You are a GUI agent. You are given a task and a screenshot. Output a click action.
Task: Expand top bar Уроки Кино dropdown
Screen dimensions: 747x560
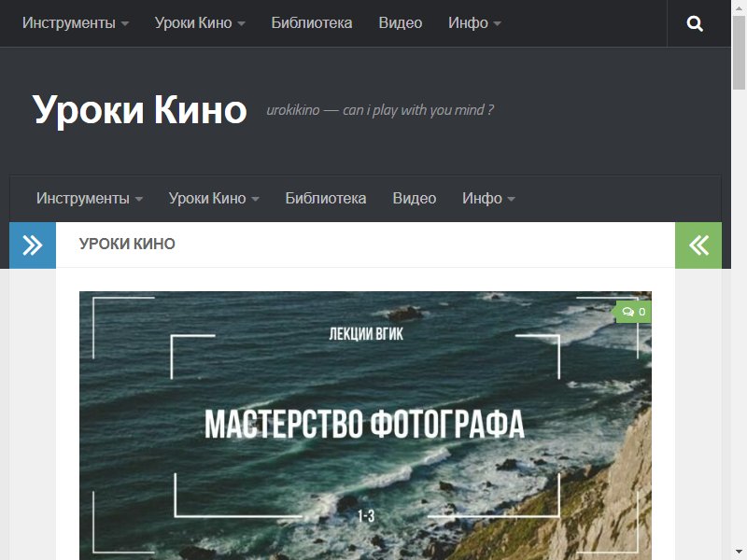(200, 22)
